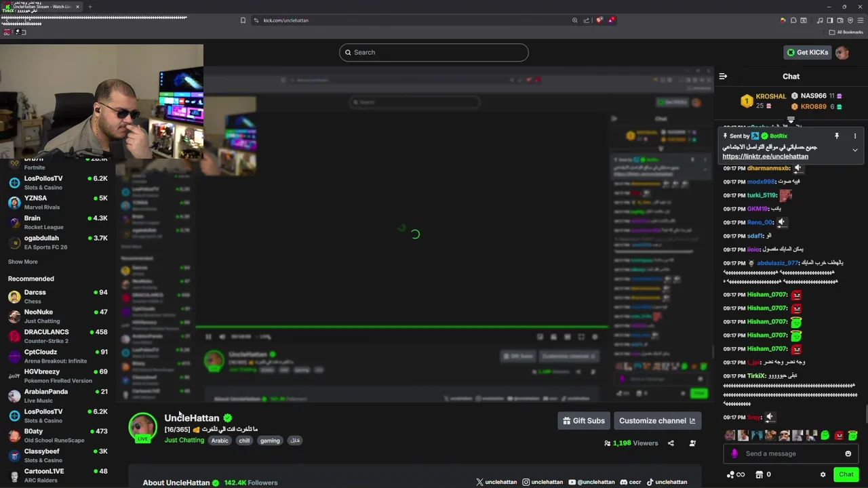868x488 pixels.
Task: Click the Get KICKs button
Action: point(807,52)
